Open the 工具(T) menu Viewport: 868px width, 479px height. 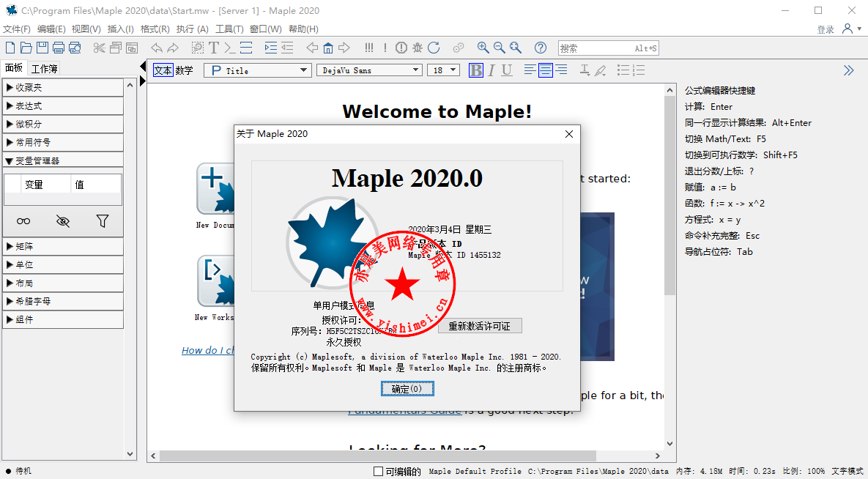[x=229, y=29]
